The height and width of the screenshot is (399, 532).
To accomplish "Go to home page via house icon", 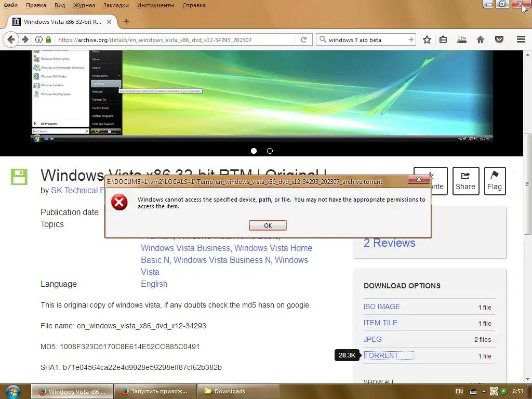I will pos(481,39).
